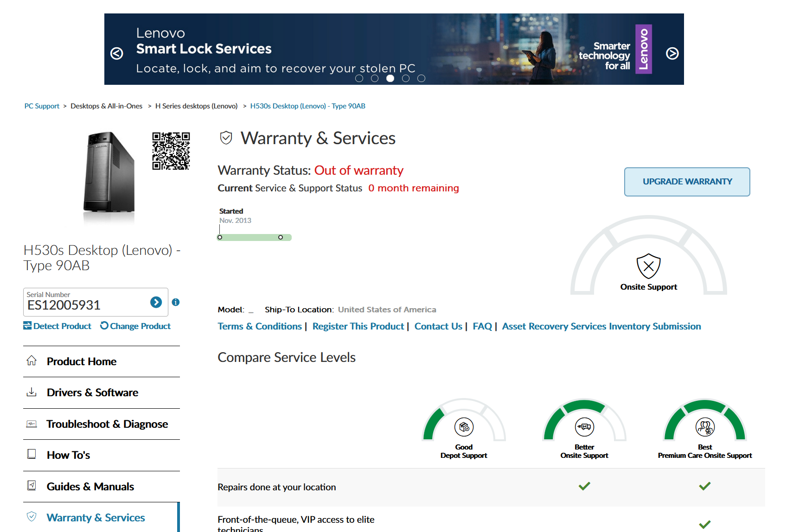Click the Good Depot Support gauge icon
Viewport: 793px width, 532px height.
point(464,427)
